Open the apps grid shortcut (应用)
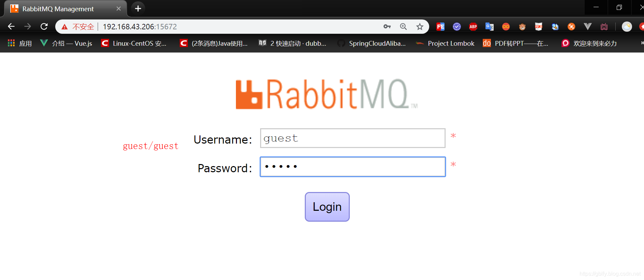 tap(20, 43)
